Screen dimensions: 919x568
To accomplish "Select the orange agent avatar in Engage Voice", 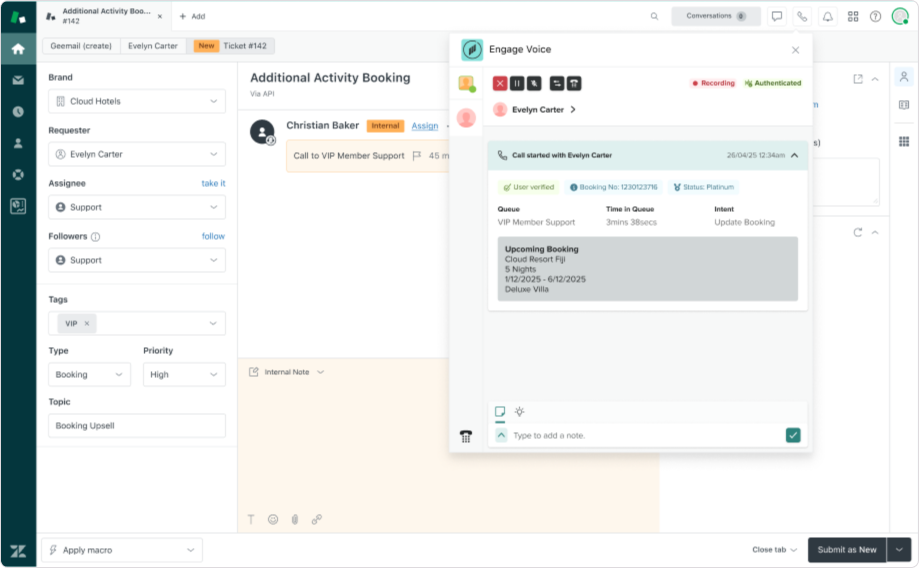I will tap(467, 84).
